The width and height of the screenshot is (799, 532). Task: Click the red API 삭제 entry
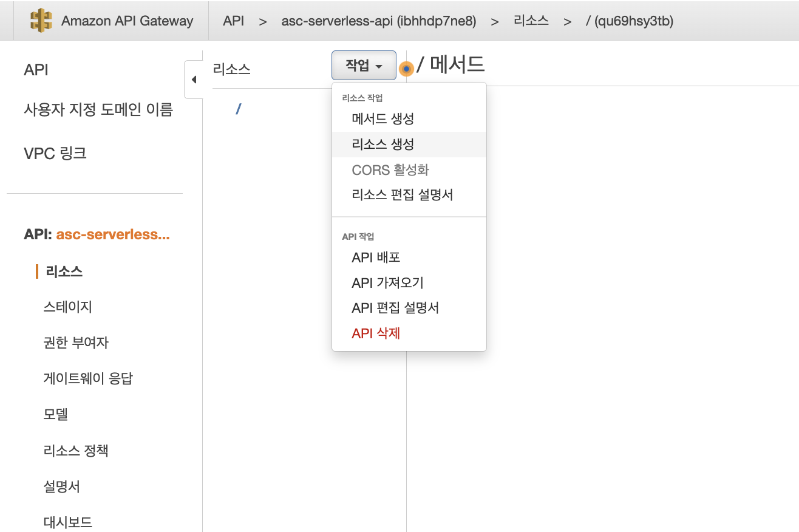(x=409, y=333)
